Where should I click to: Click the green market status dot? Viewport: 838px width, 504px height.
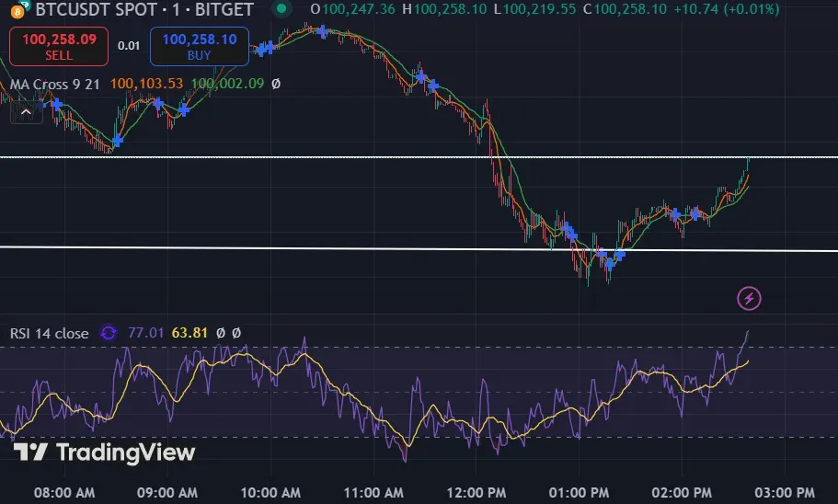tap(281, 9)
